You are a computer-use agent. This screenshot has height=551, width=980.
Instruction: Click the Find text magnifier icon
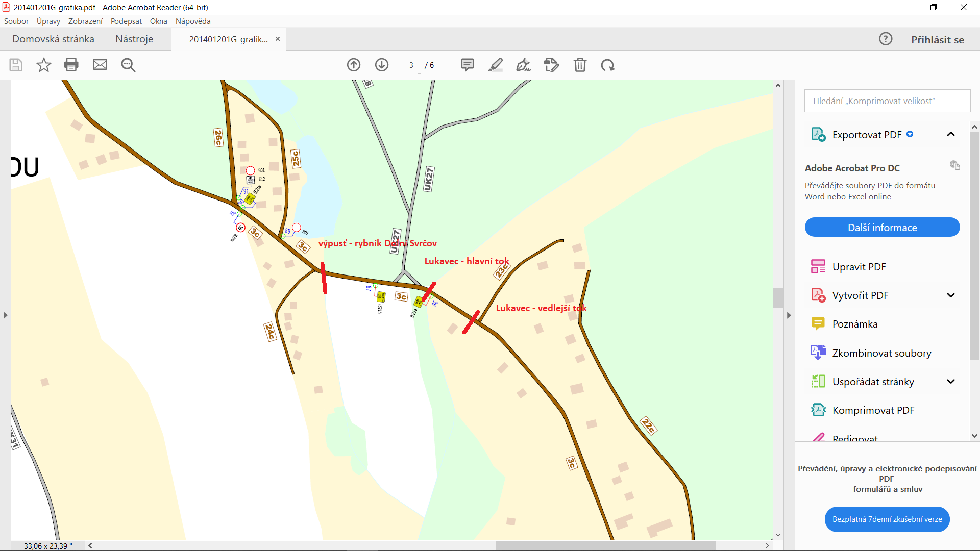click(128, 65)
